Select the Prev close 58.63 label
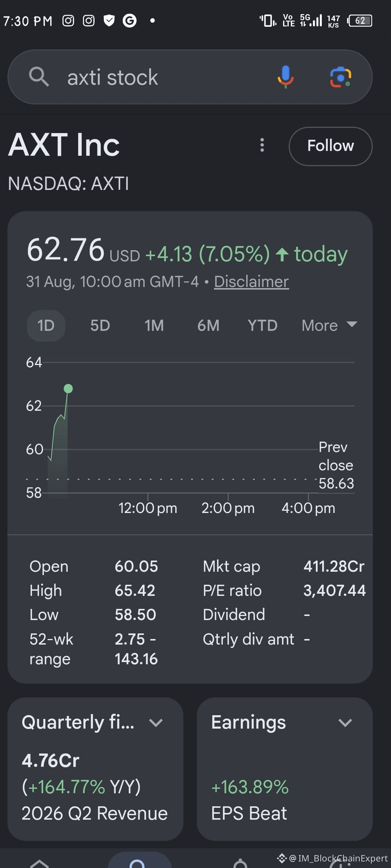391x868 pixels. coord(336,465)
